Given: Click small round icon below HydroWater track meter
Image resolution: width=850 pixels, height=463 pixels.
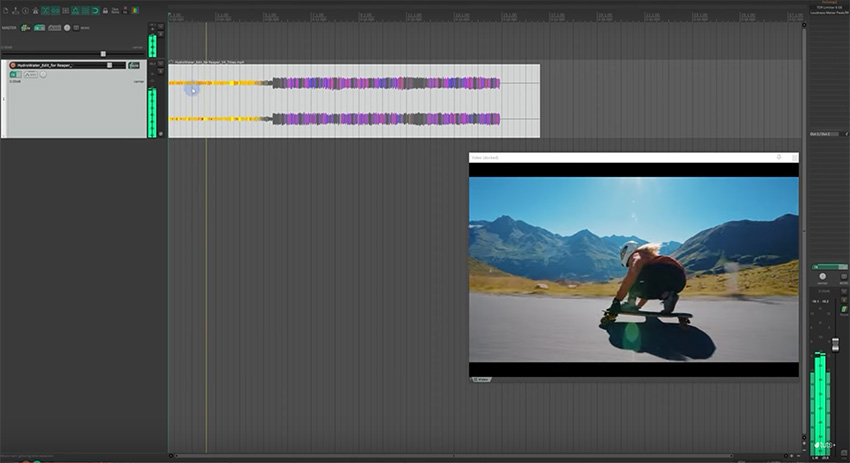Looking at the screenshot, I should (160, 133).
